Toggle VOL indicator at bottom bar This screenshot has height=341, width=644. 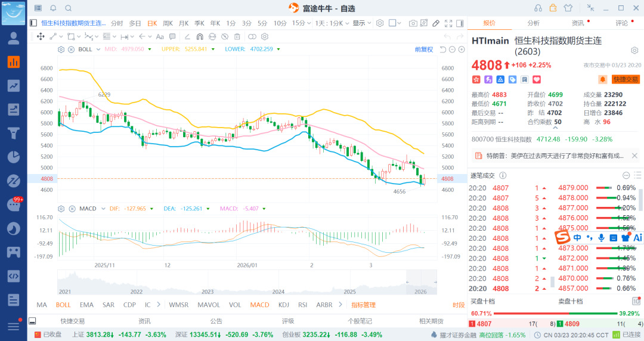235,305
